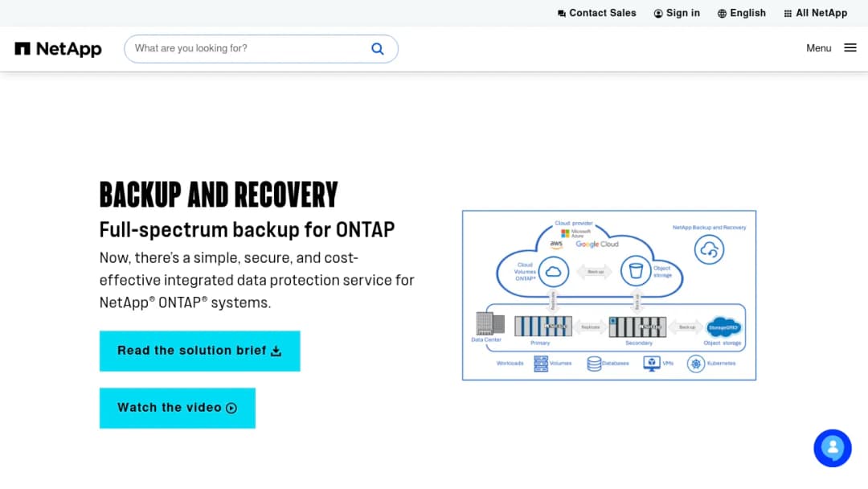Click the Menu label
The image size is (868, 489).
tap(818, 48)
